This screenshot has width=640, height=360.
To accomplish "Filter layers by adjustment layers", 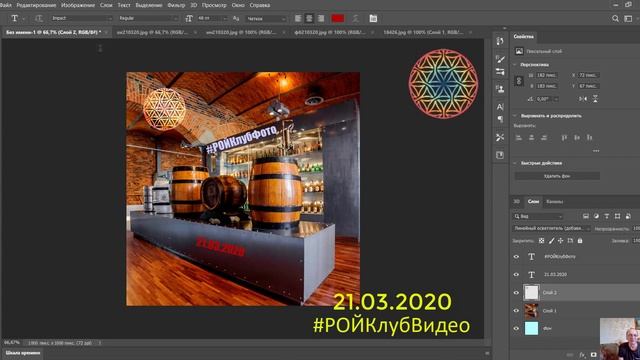I will click(596, 216).
